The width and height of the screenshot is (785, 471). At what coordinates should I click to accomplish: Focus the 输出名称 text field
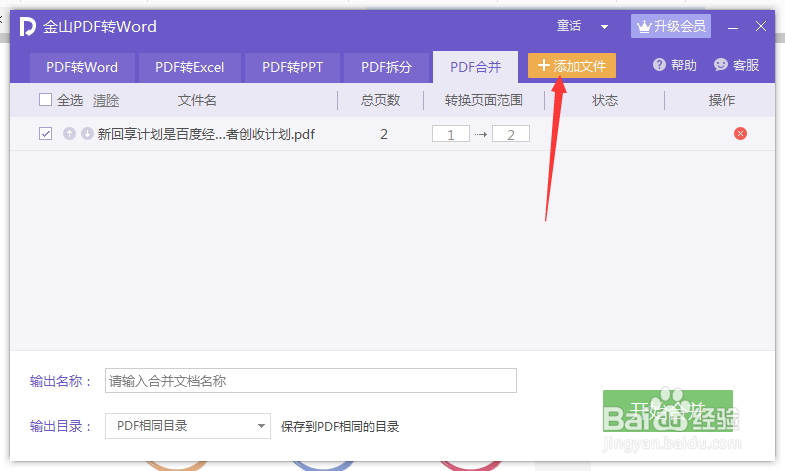pyautogui.click(x=311, y=381)
